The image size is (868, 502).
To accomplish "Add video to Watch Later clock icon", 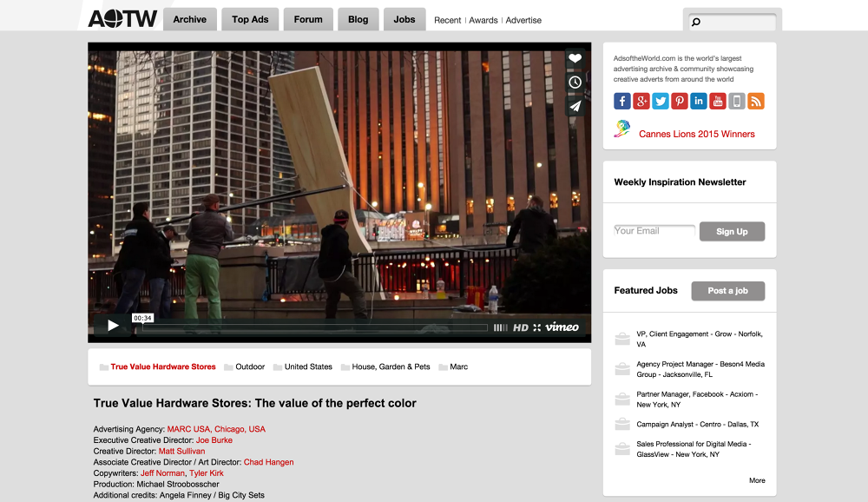I will 575,82.
